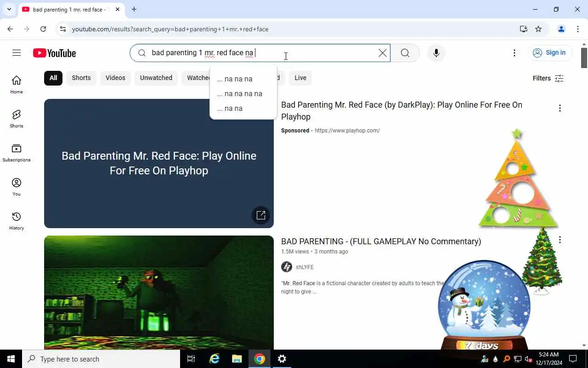Open the shLYFE channel name
This screenshot has height=368, width=588.
point(305,267)
